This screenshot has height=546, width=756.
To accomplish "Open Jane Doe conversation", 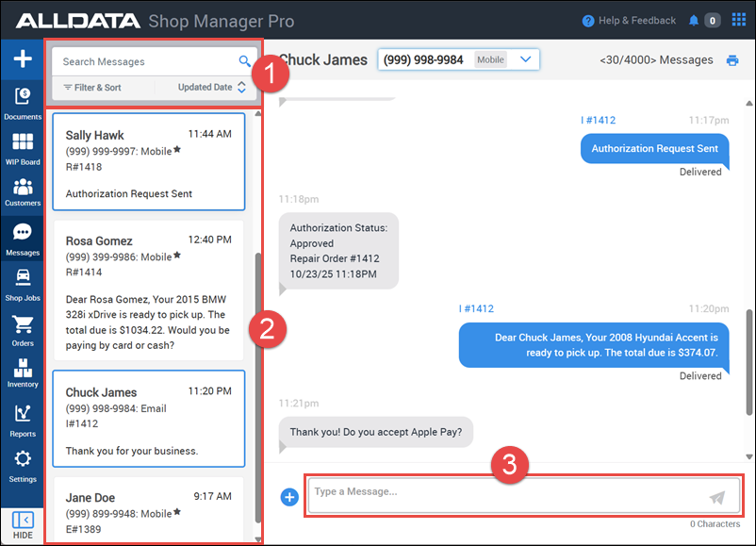I will pos(149,510).
